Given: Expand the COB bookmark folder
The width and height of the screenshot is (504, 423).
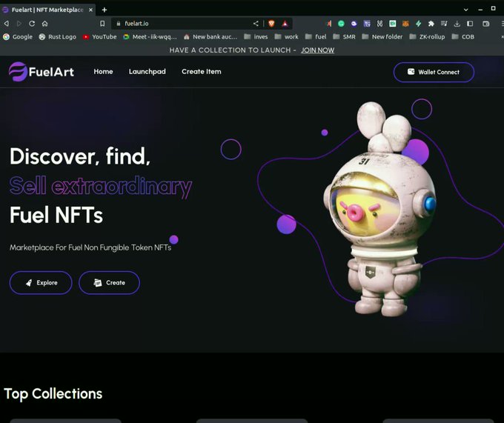Looking at the screenshot, I should click(x=463, y=36).
